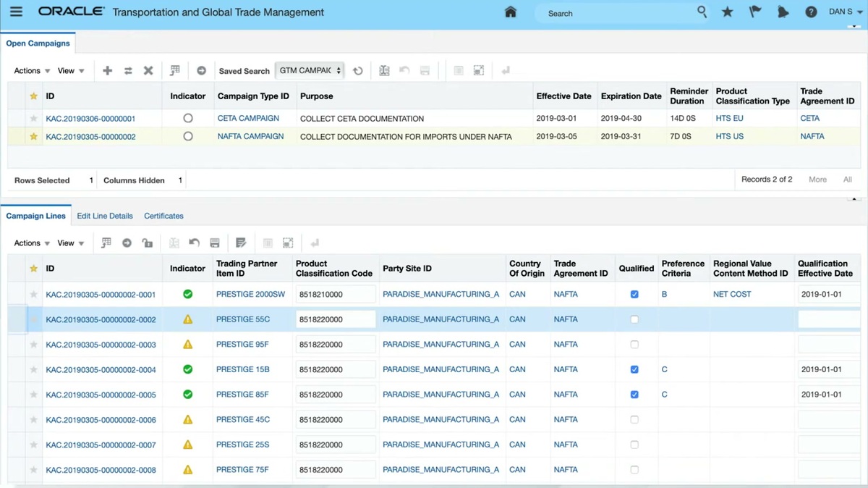Viewport: 868px width, 488px height.
Task: Click the search magnifier icon
Action: (702, 12)
